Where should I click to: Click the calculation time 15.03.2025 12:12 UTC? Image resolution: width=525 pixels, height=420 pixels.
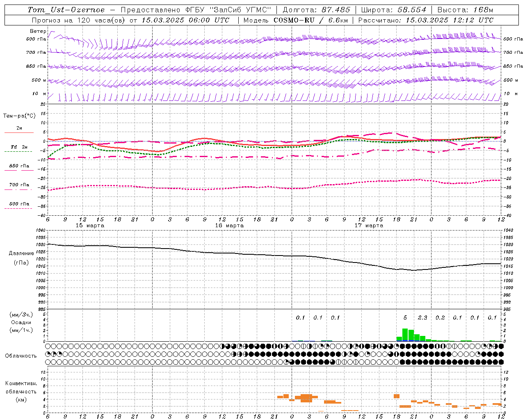(x=450, y=20)
